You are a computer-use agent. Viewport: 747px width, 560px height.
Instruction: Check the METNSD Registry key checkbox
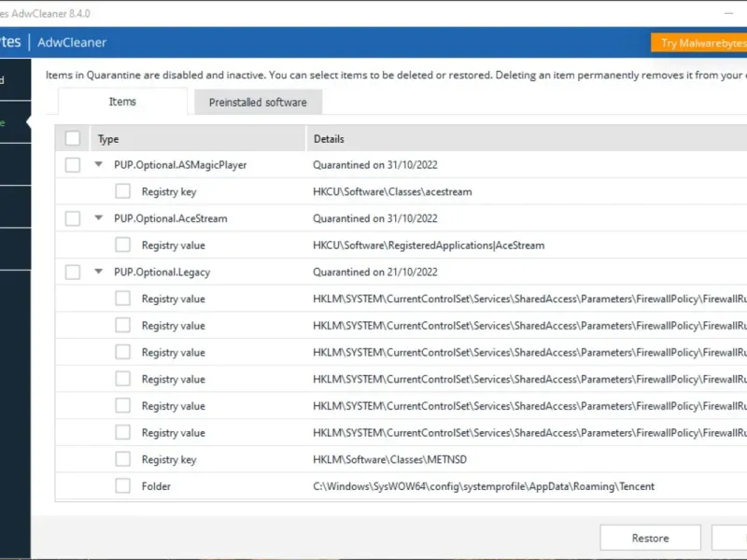pyautogui.click(x=122, y=459)
